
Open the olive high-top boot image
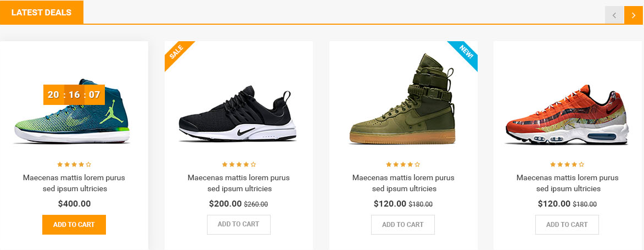coord(402,102)
